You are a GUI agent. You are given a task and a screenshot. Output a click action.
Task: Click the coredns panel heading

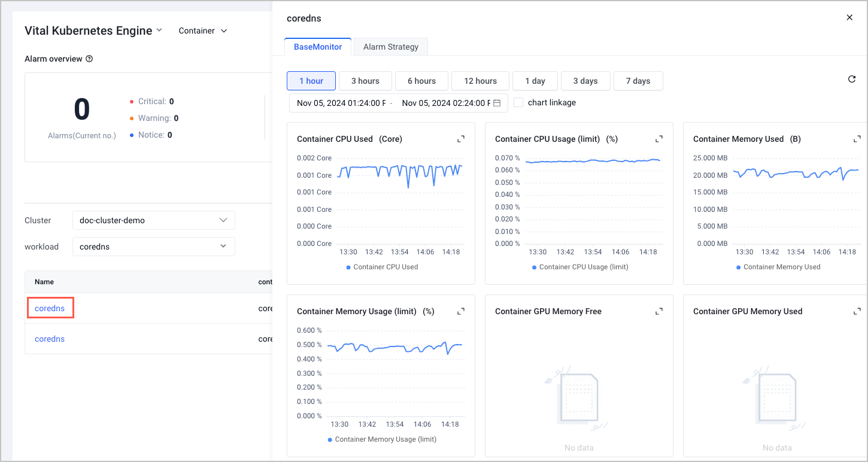[304, 18]
